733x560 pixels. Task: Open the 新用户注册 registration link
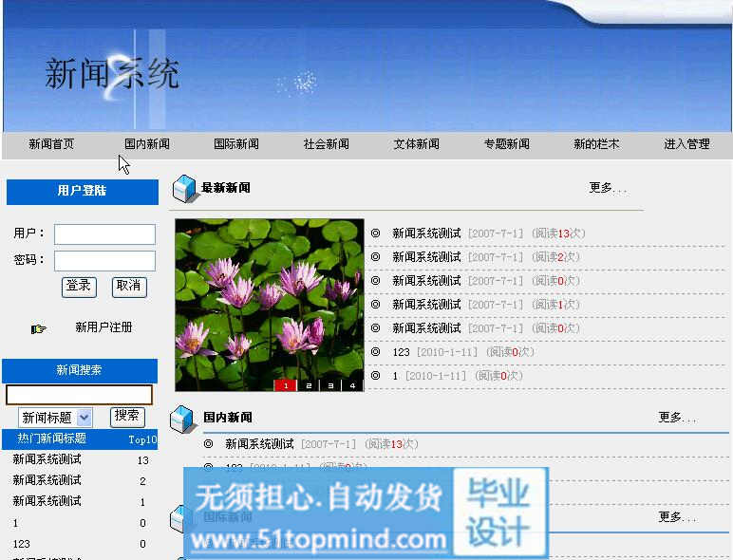click(103, 327)
